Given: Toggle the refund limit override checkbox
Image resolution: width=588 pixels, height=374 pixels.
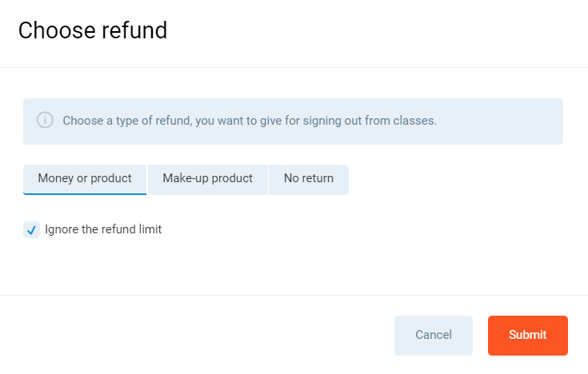Looking at the screenshot, I should (31, 230).
